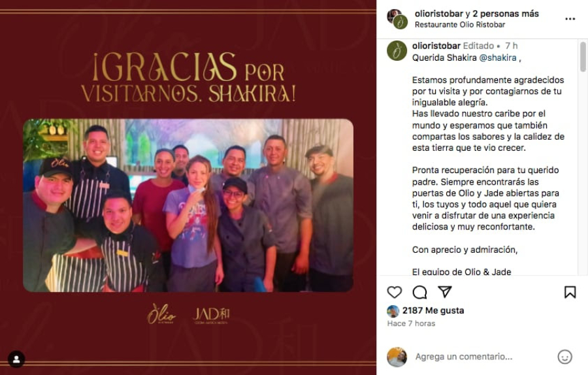Click your profile avatar near comment box
The image size is (588, 375).
coord(397,357)
